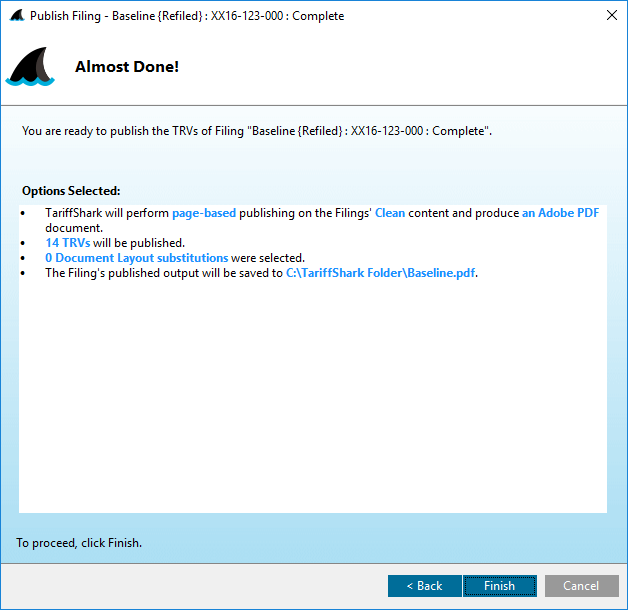Click the window title 'Publish Filing - Baseline'
This screenshot has height=610, width=628.
tap(187, 16)
